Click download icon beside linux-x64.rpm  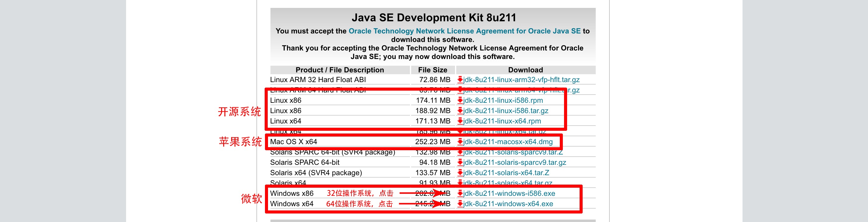(460, 121)
